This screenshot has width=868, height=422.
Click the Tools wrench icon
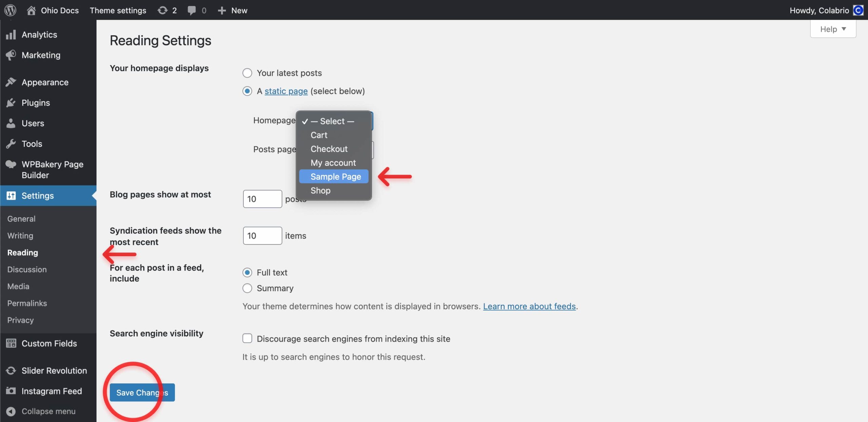11,144
